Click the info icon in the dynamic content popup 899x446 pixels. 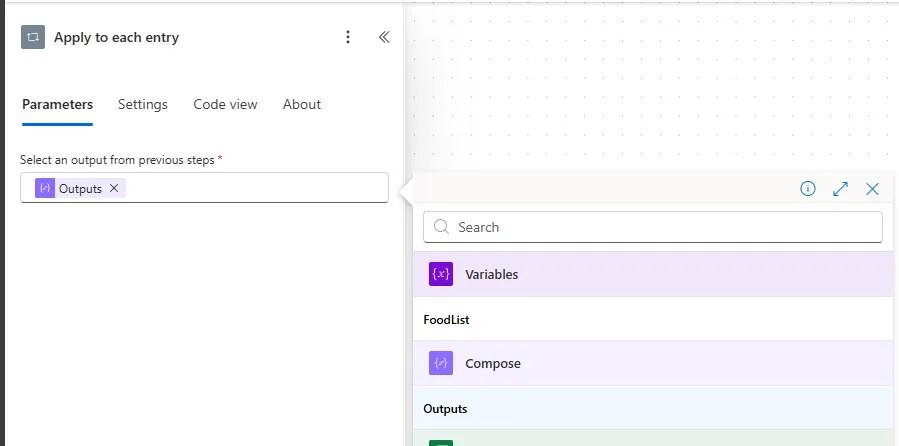[808, 188]
